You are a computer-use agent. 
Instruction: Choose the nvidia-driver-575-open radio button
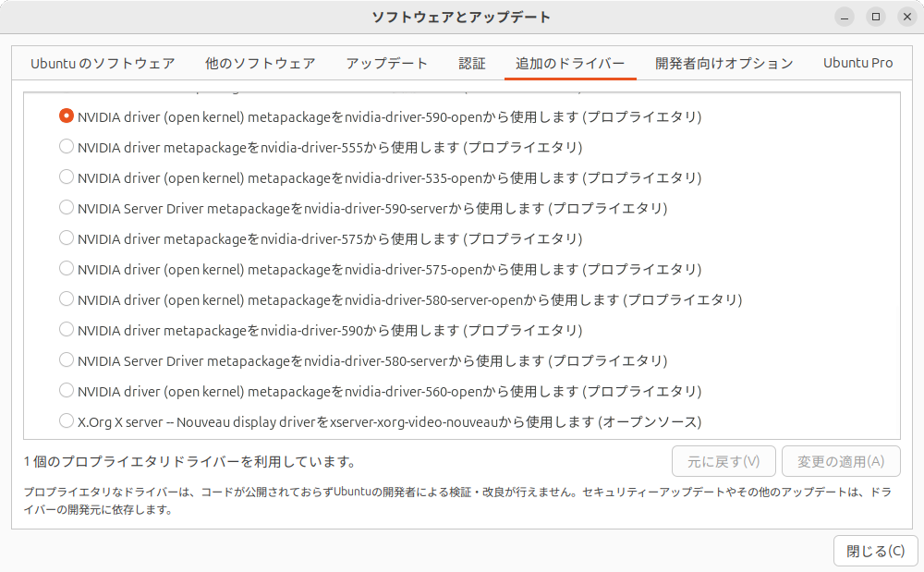(67, 268)
